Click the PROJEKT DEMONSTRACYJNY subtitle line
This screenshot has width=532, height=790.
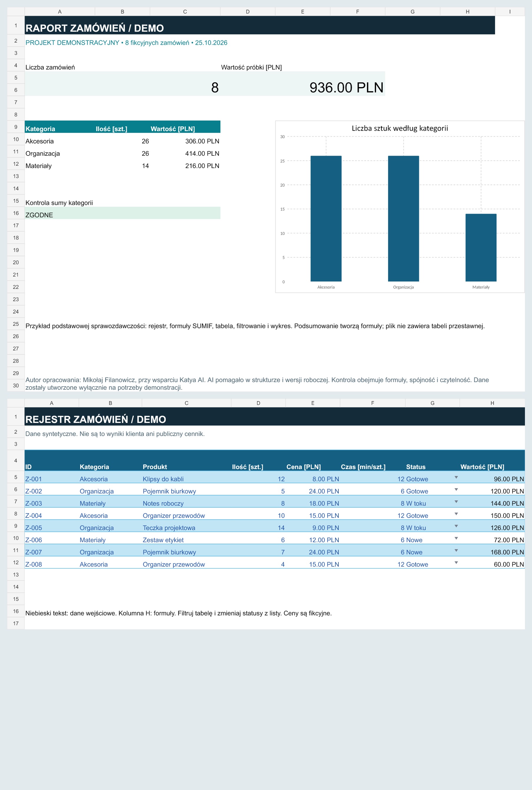coord(126,43)
